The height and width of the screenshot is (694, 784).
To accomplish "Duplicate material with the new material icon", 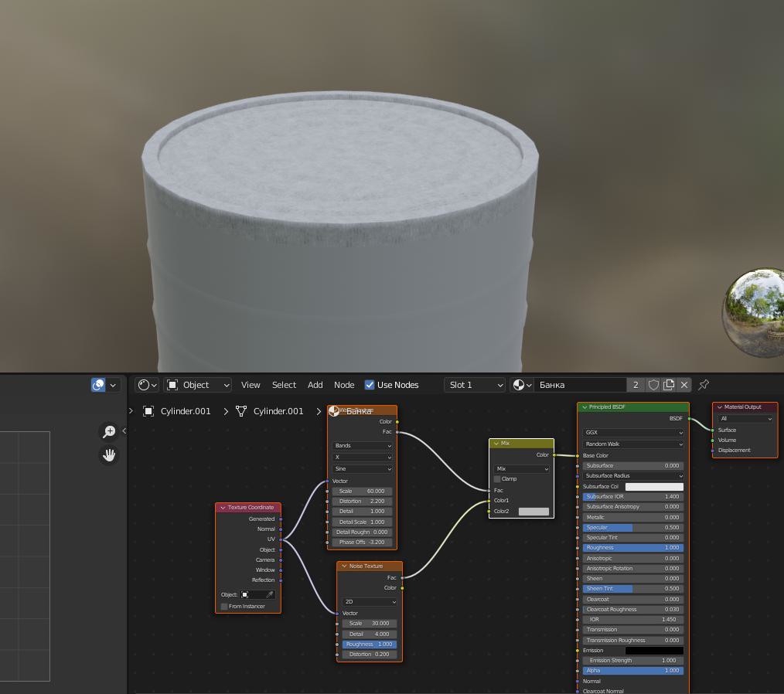I will tap(669, 385).
